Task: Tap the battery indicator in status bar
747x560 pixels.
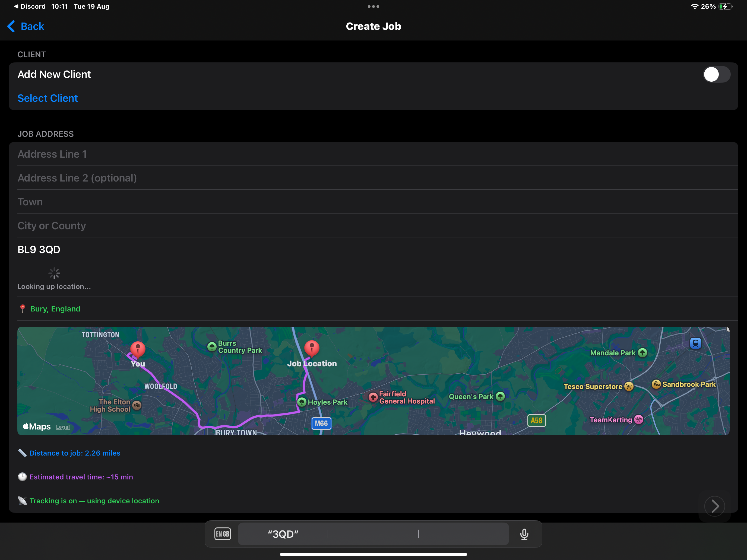Action: pos(726,7)
